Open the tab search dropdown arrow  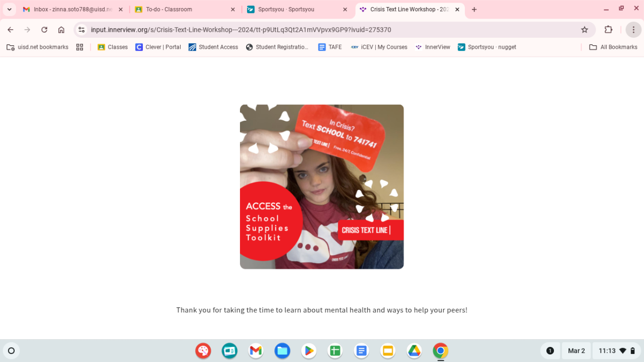click(x=9, y=10)
